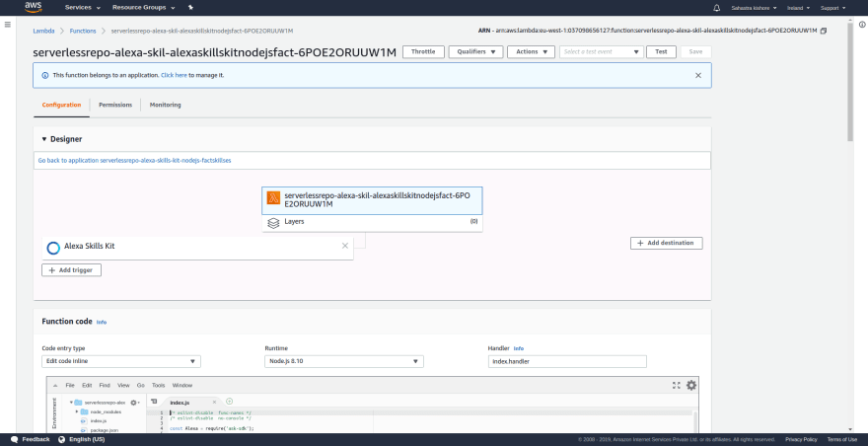The height and width of the screenshot is (446, 868).
Task: Open Select a test event dropdown
Action: (602, 51)
